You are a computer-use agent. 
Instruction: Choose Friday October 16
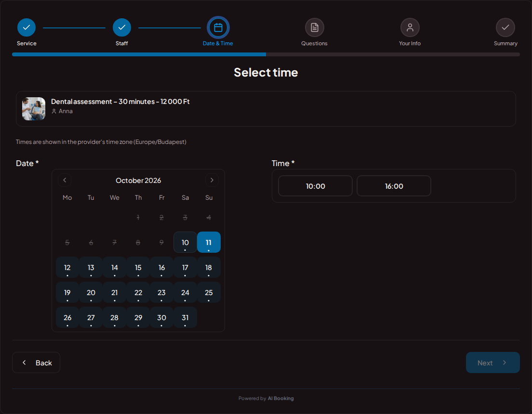click(x=161, y=267)
